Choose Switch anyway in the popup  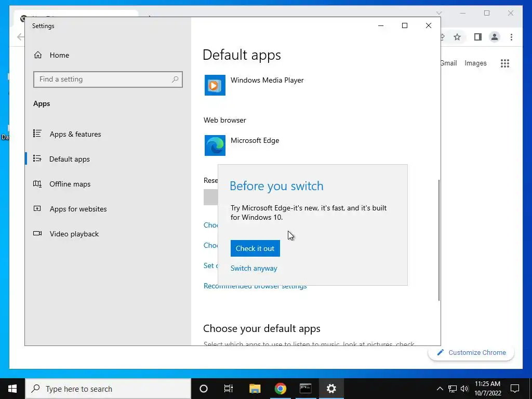(254, 268)
